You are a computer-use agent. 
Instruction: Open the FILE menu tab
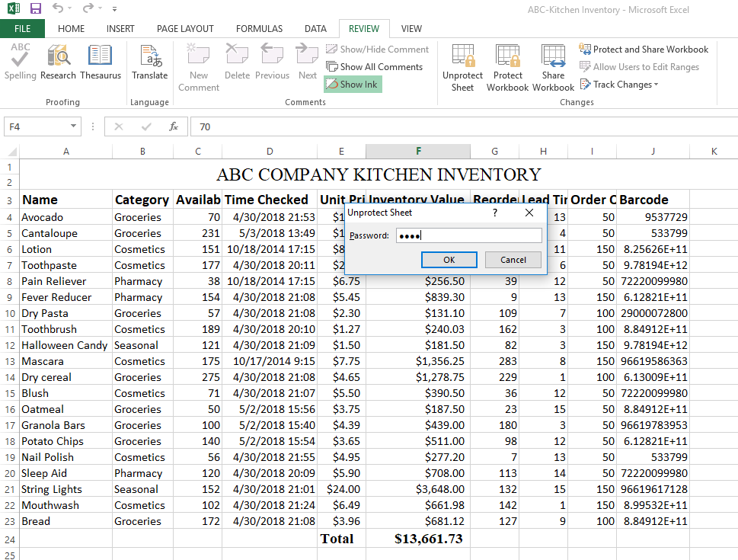(22, 29)
